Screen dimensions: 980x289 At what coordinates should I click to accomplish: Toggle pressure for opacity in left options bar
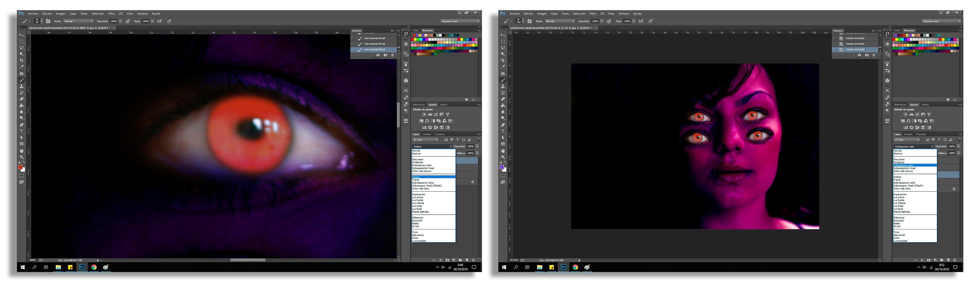(x=128, y=21)
